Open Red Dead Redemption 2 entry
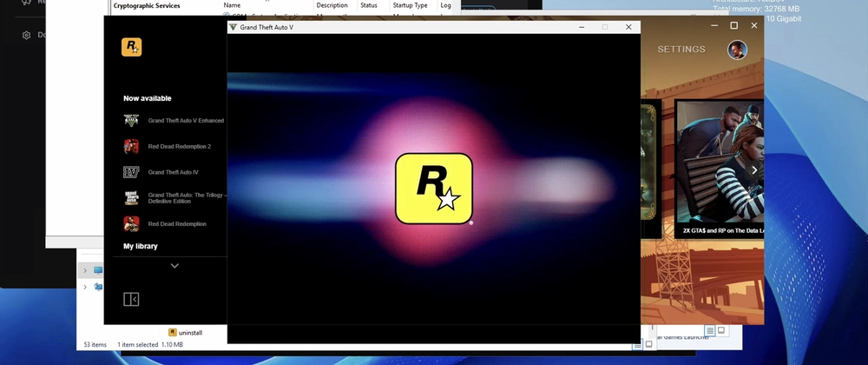Screen dimensions: 868x365 click(180, 146)
